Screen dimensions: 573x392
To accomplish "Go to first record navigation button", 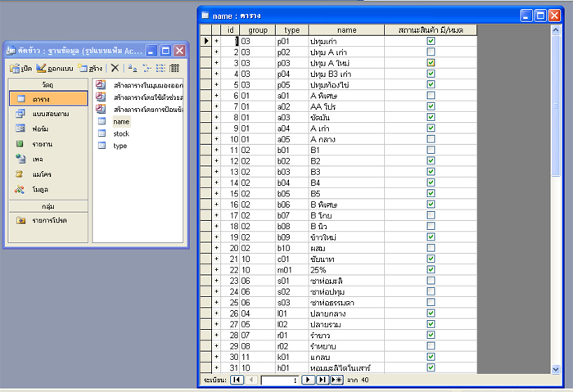I will tap(237, 380).
